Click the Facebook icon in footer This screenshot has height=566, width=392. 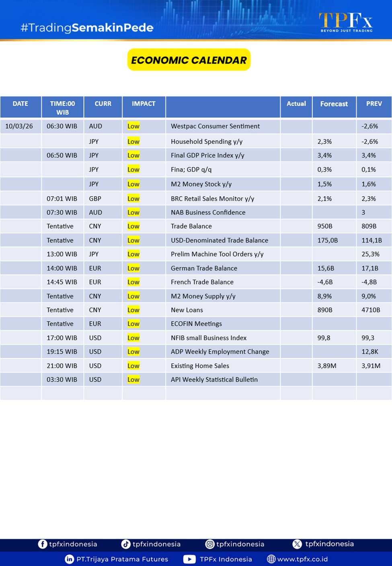42,544
